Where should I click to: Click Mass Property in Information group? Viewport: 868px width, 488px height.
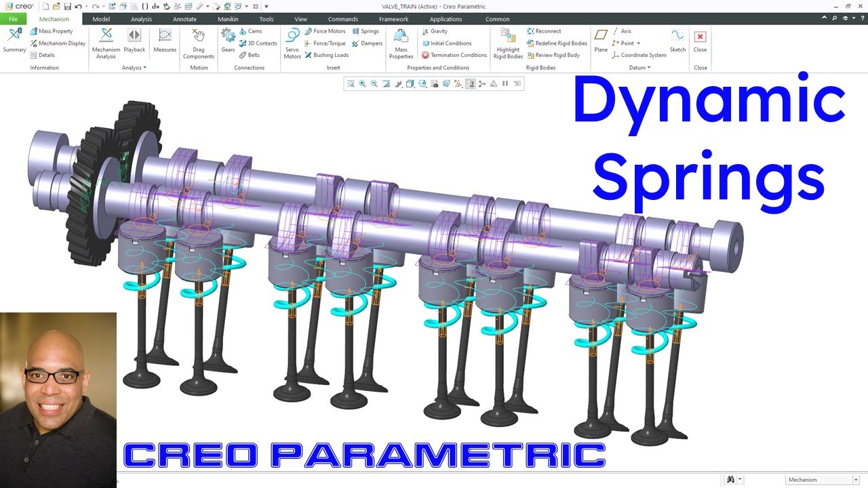point(50,31)
